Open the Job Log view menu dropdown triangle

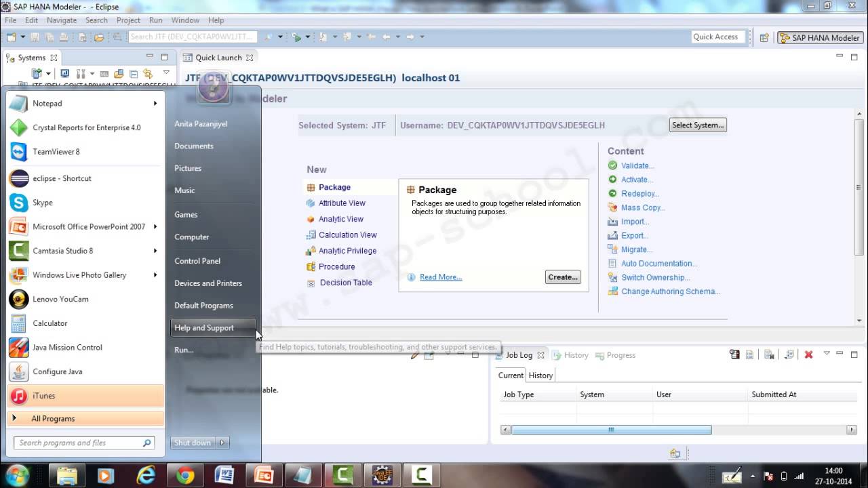[827, 353]
